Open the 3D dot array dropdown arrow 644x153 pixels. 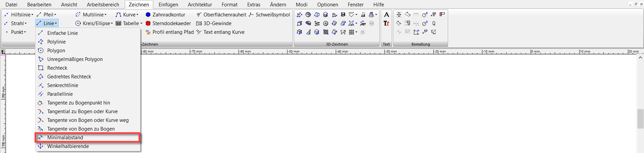coord(356,32)
